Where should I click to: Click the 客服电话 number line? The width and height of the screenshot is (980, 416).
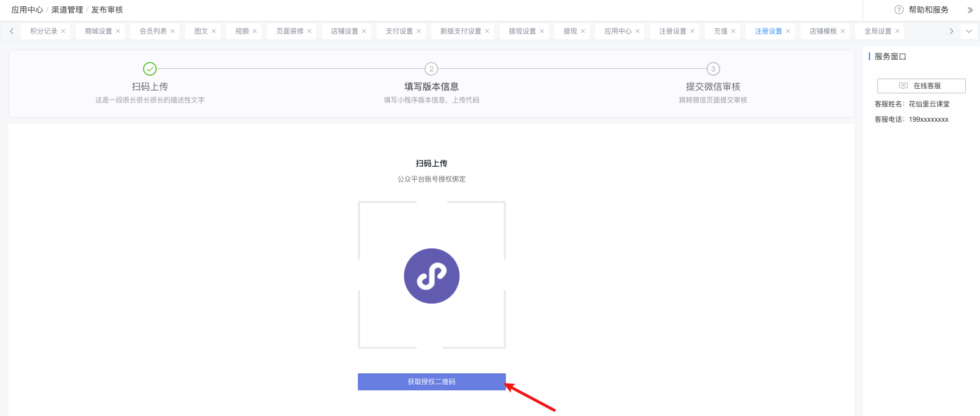912,120
